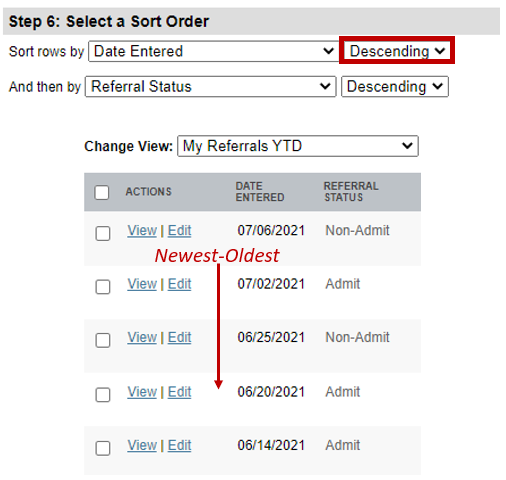This screenshot has width=506, height=480.
Task: Open the highlighted Descending order dropdown
Action: pyautogui.click(x=397, y=51)
